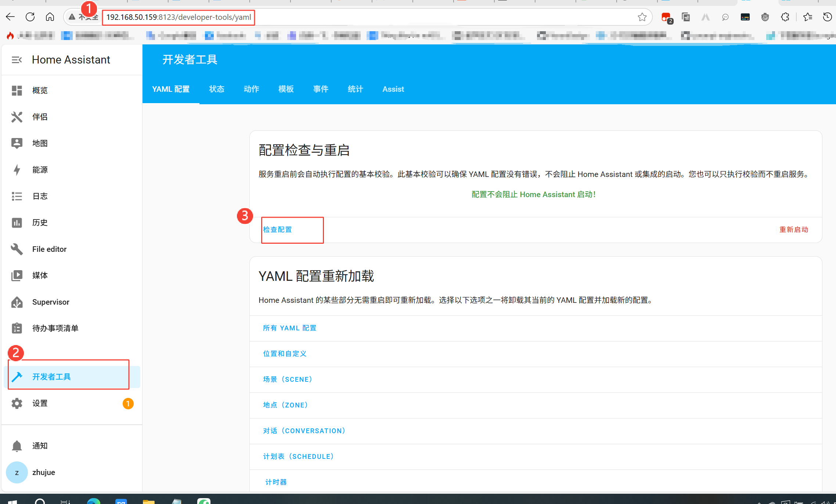836x504 pixels.
Task: Open the 能源 energy lightning icon
Action: (x=17, y=170)
